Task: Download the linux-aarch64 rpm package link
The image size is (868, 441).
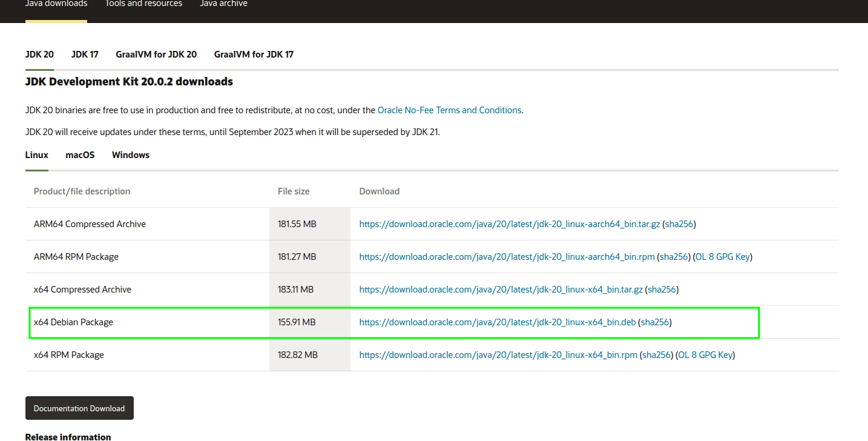Action: pyautogui.click(x=507, y=257)
